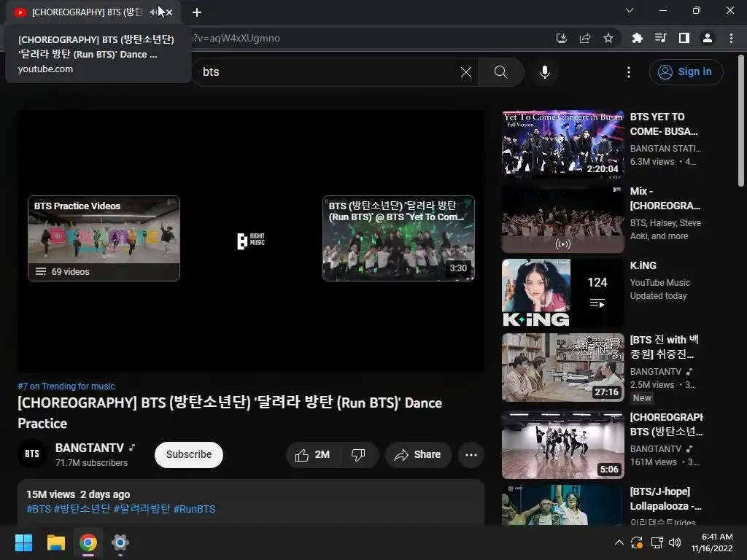747x560 pixels.
Task: Click the BIGHIT MUSIC logo in player
Action: pos(251,241)
